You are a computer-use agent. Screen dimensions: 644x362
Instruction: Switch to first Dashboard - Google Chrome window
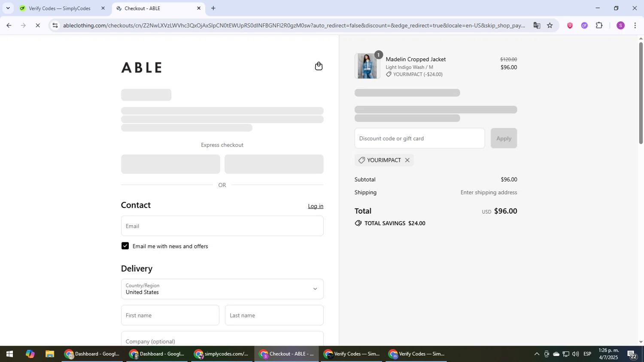coord(92,354)
